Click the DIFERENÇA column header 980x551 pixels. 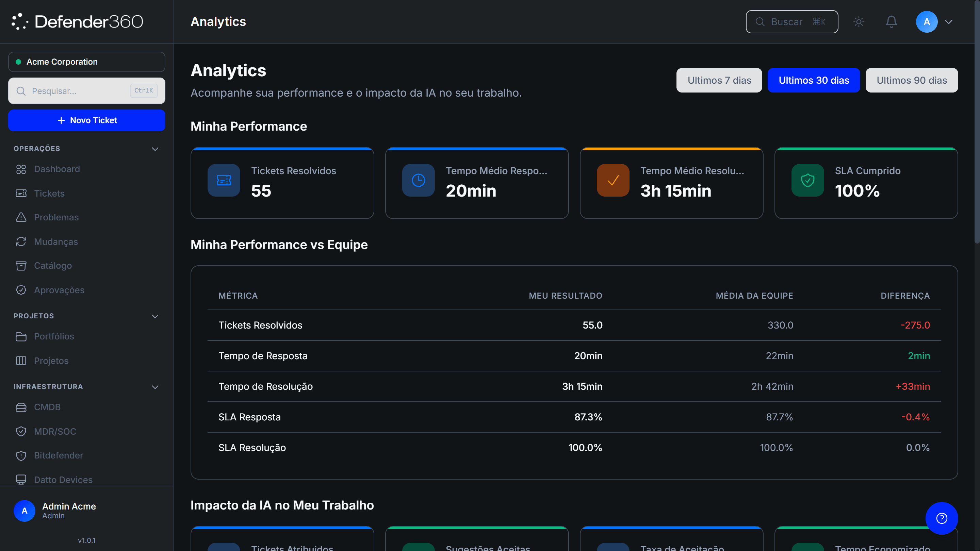[x=905, y=296]
